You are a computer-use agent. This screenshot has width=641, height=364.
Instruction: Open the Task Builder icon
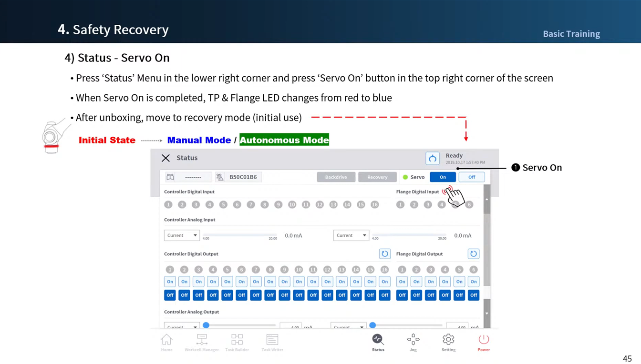click(x=237, y=342)
